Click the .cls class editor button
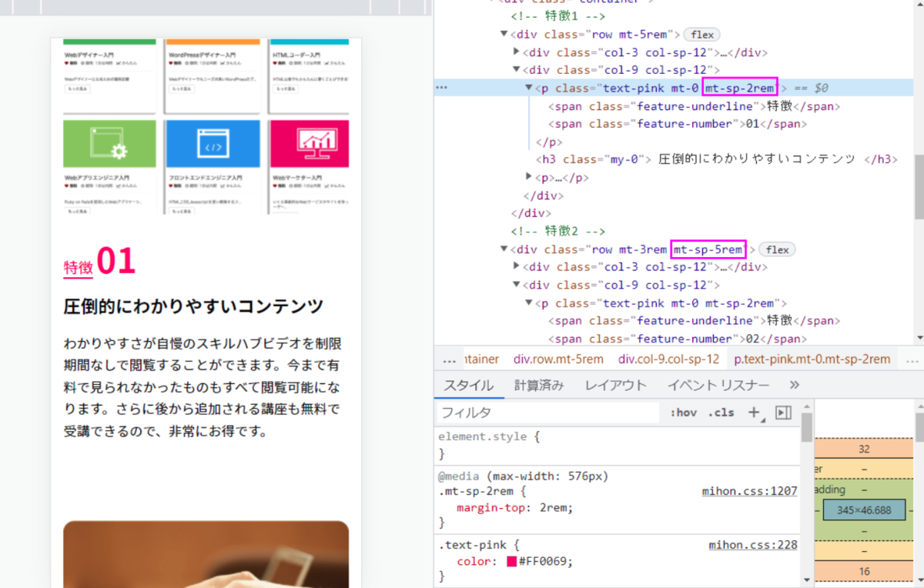 tap(721, 413)
